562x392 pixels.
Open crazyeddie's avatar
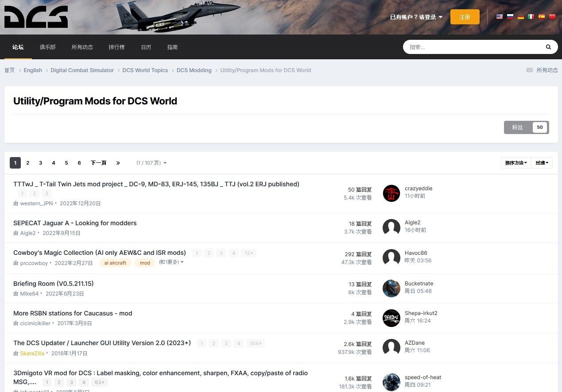pyautogui.click(x=391, y=193)
